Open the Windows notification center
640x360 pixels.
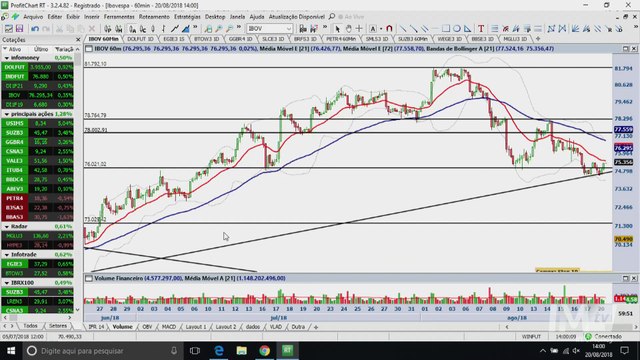[624, 351]
